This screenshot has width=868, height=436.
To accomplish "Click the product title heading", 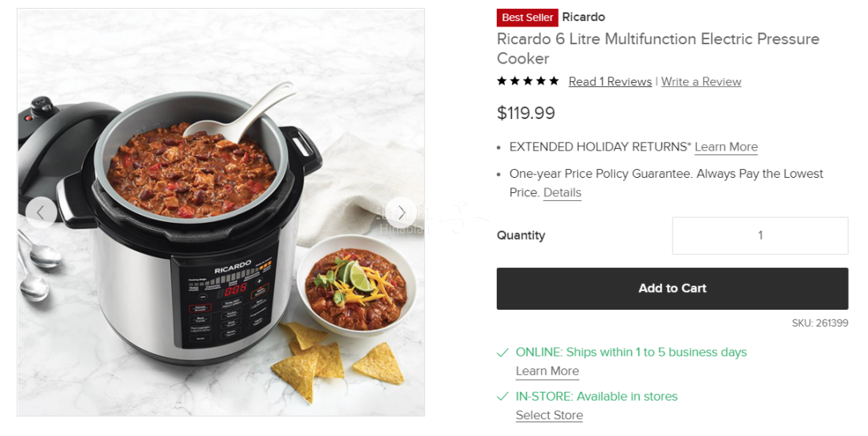I will (657, 49).
